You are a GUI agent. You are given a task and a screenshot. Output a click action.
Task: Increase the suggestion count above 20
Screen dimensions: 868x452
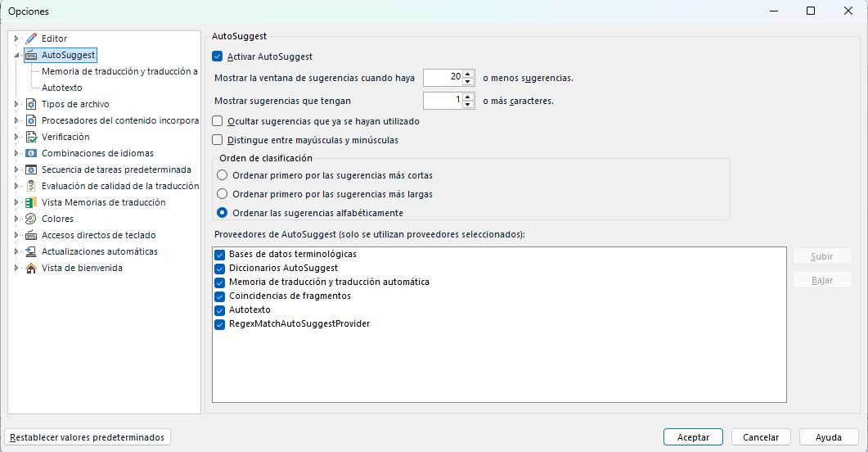click(468, 75)
